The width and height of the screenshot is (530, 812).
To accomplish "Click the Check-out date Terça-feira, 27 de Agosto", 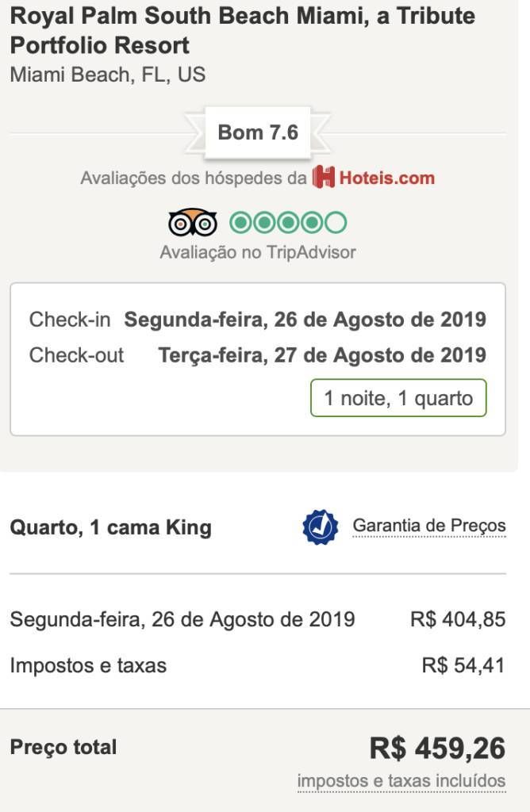I will [x=322, y=355].
